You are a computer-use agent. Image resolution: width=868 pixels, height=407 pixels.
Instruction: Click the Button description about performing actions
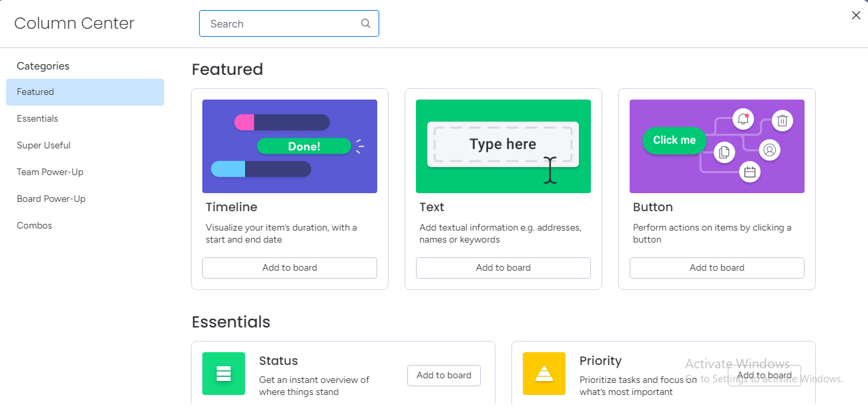pos(712,234)
